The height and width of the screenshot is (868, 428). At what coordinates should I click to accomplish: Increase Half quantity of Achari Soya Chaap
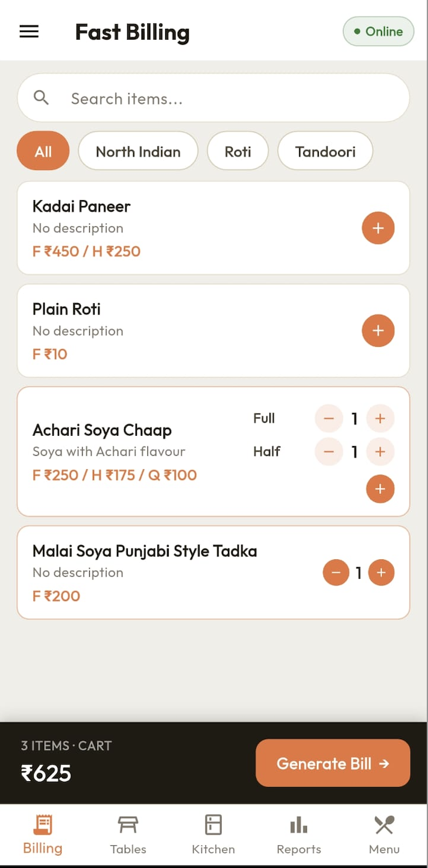(x=380, y=451)
